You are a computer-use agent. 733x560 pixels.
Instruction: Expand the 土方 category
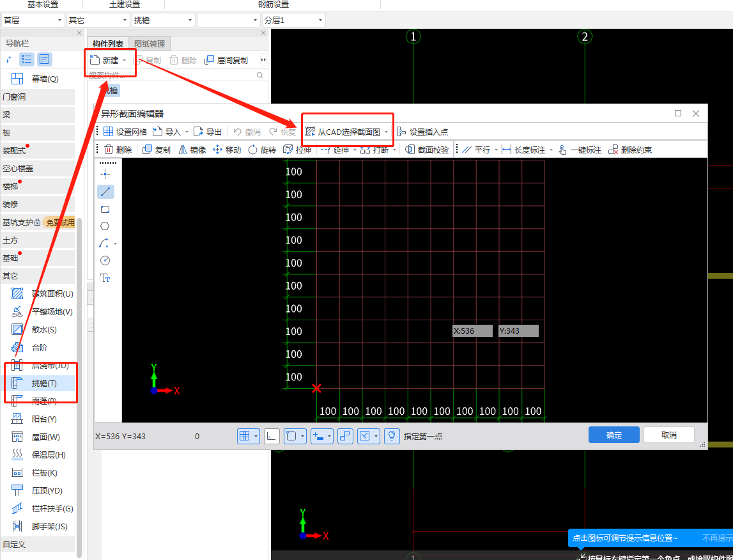click(x=38, y=240)
